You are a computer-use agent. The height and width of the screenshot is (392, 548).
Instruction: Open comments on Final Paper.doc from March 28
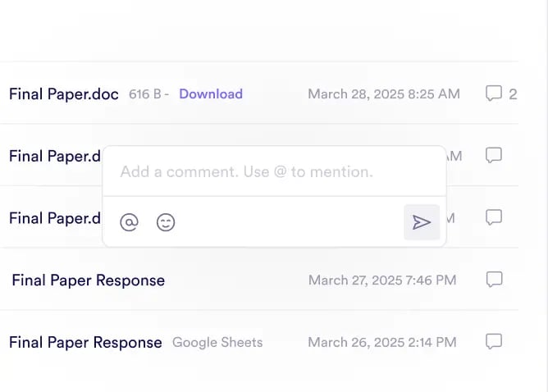[x=494, y=93]
